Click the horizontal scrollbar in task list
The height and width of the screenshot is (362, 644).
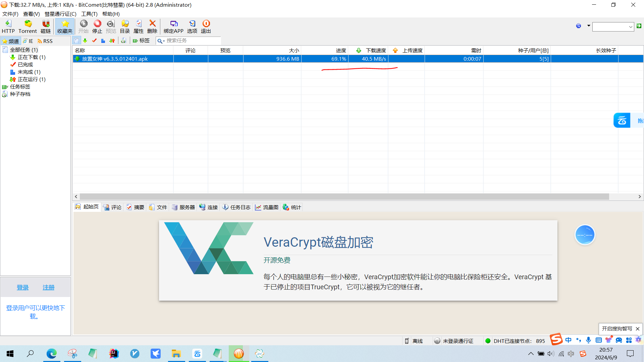344,197
